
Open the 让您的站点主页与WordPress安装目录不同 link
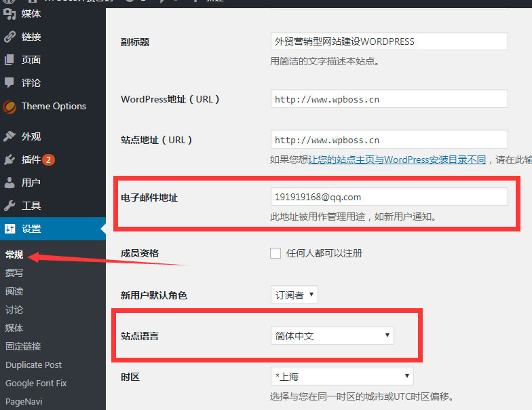(397, 160)
